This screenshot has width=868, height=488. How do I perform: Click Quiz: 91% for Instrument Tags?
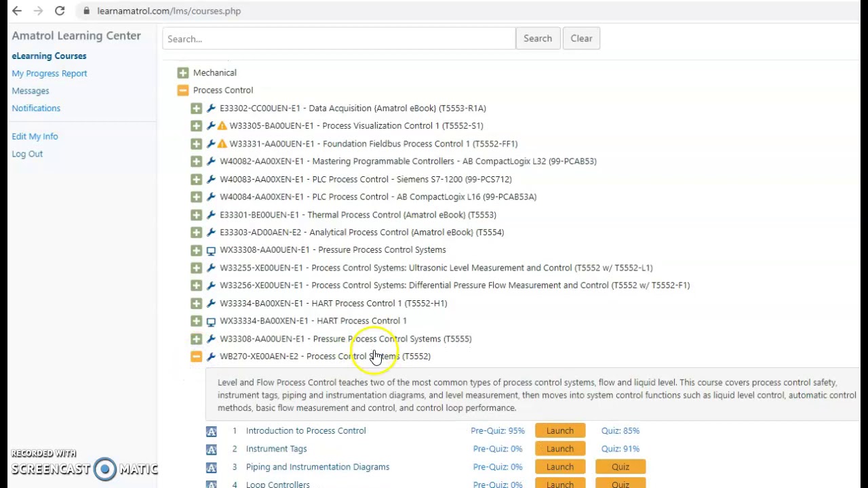click(620, 449)
